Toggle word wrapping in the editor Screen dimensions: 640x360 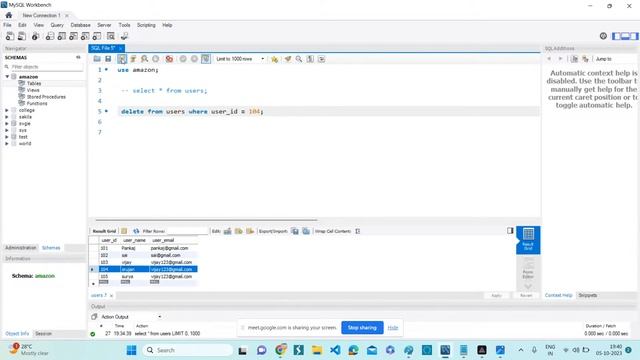(322, 59)
